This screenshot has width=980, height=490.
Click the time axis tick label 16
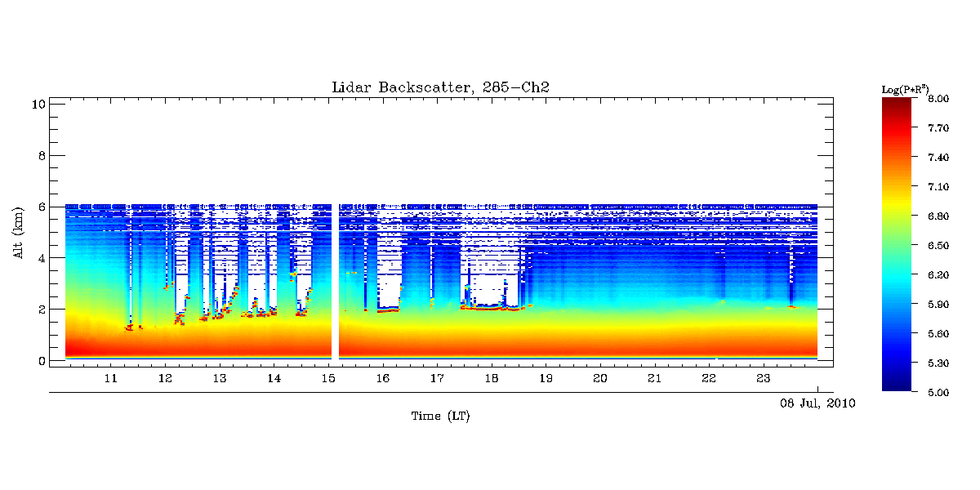(382, 379)
